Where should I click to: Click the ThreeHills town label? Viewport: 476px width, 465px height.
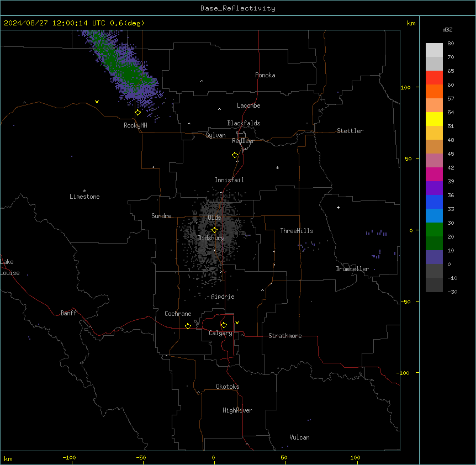tap(297, 231)
